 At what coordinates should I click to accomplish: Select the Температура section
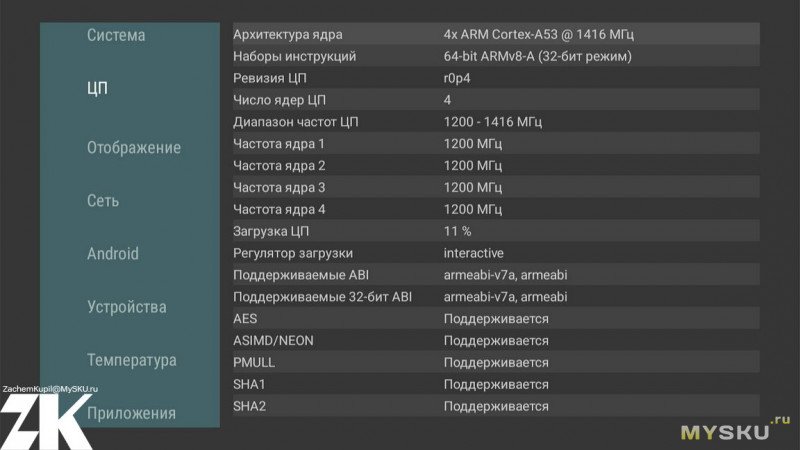coord(131,360)
